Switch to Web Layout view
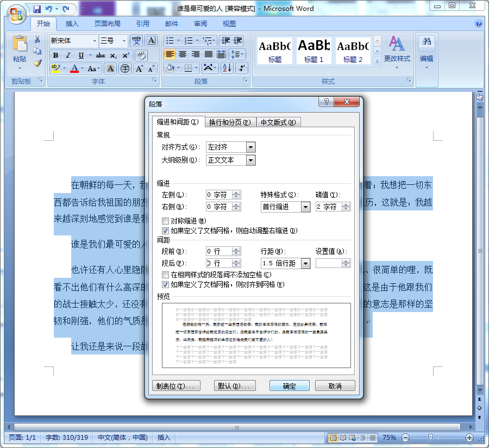This screenshot has height=448, width=489. [x=353, y=438]
